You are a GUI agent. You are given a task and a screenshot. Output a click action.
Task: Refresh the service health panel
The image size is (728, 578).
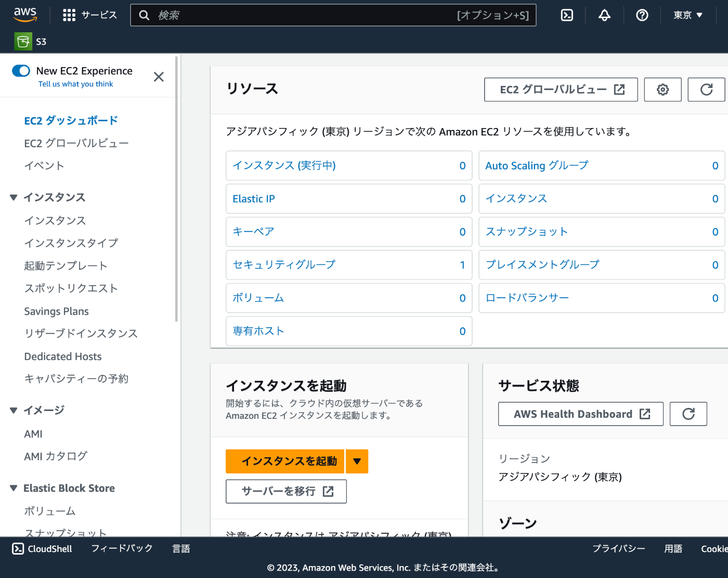(x=688, y=414)
